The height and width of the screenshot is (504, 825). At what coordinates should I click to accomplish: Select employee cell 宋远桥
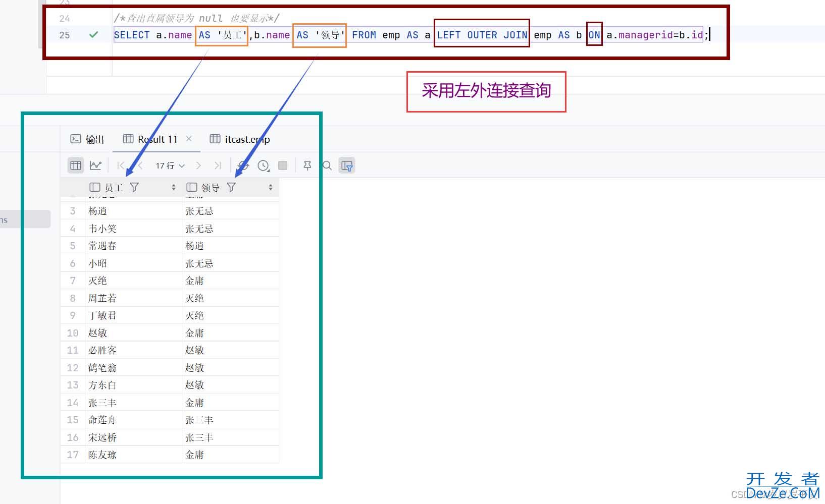pyautogui.click(x=133, y=437)
